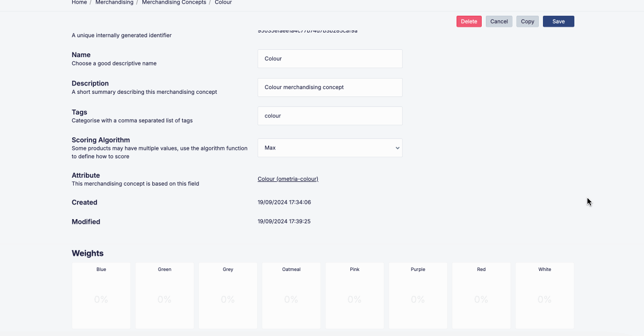Click the Tags input containing colour
This screenshot has width=644, height=336.
330,116
